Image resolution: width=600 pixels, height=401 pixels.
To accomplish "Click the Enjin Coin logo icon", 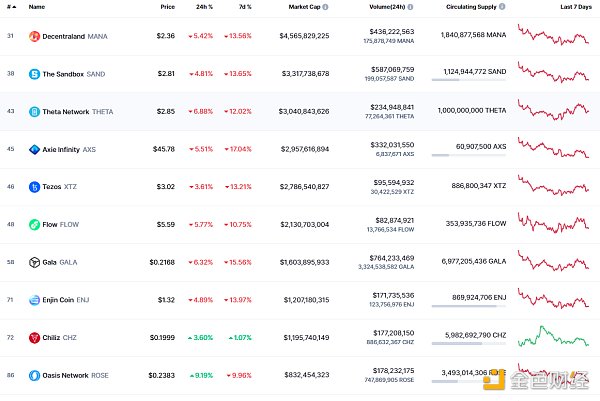I will 33,299.
